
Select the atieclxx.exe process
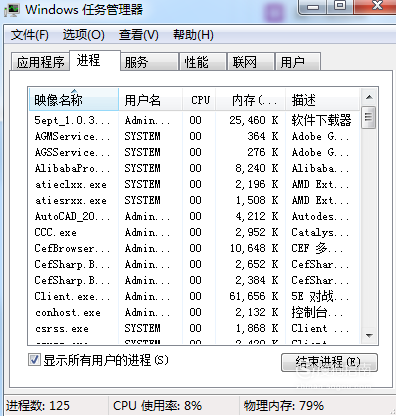194,184
